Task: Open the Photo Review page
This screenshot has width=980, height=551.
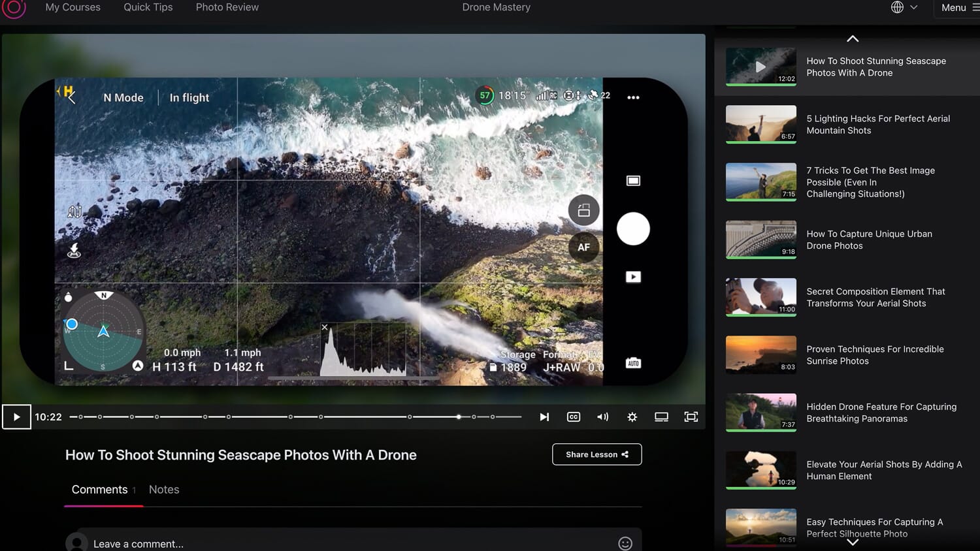Action: click(x=227, y=7)
